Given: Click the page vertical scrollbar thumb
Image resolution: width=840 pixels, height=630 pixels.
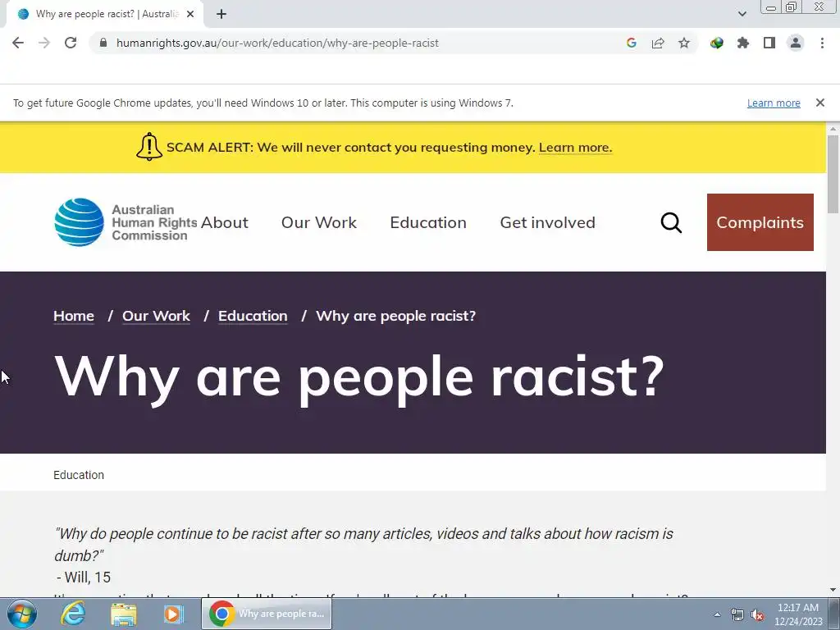Looking at the screenshot, I should [833, 174].
